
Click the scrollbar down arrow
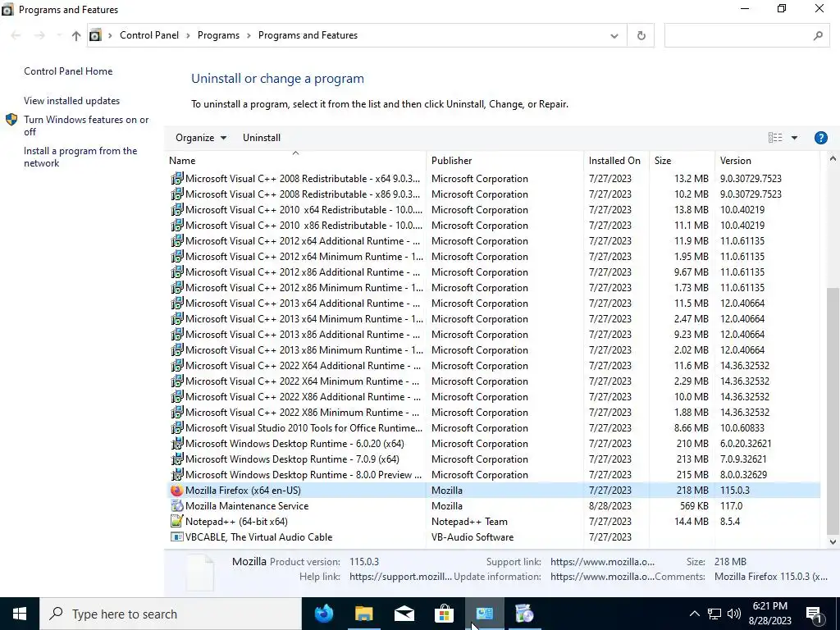tap(833, 542)
